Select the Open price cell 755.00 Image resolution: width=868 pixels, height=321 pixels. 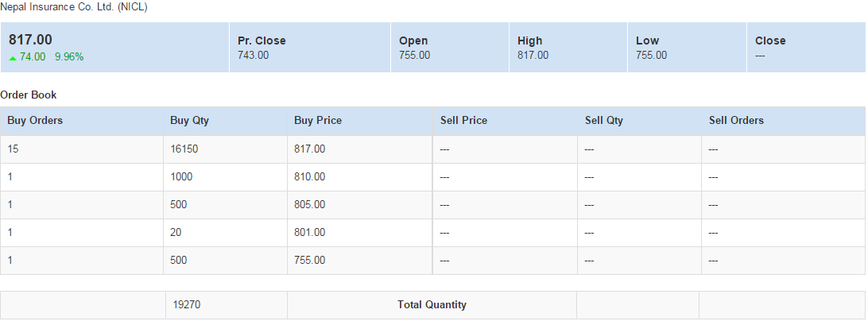click(x=414, y=56)
